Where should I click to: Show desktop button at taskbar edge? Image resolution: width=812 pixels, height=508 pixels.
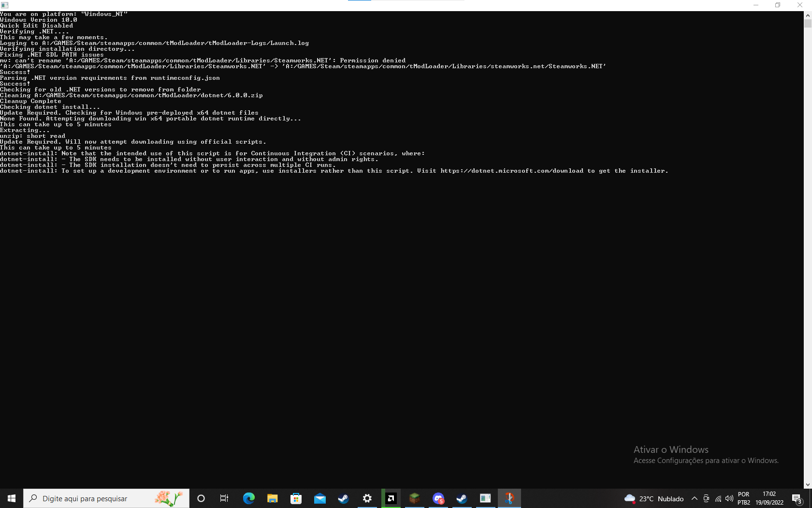point(811,498)
